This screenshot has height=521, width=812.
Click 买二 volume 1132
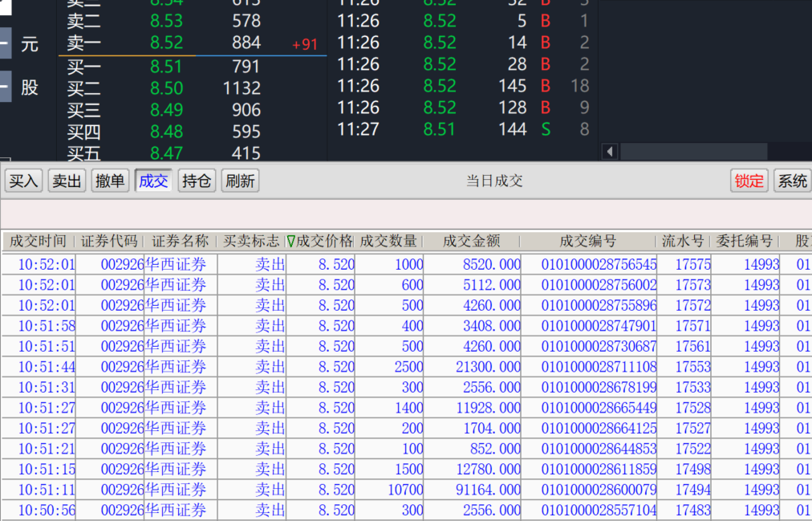click(242, 88)
